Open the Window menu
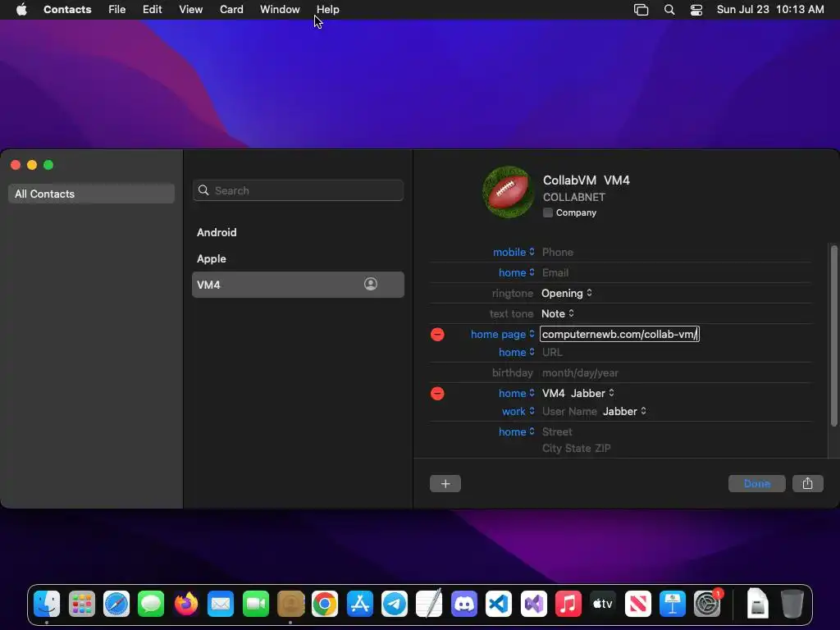 point(280,10)
